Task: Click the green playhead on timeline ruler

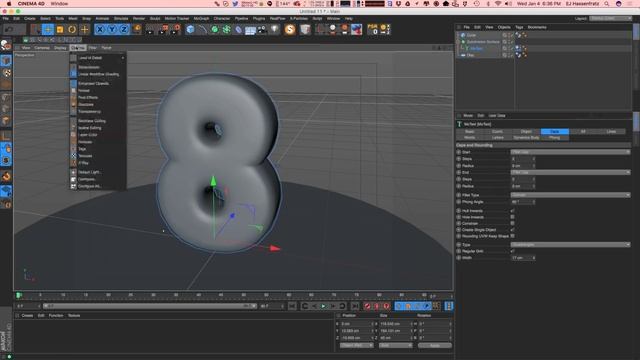Action: 19,295
